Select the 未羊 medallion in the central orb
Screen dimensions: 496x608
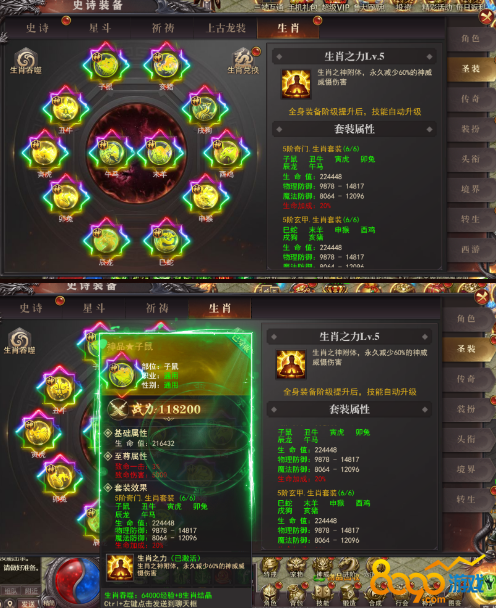159,153
